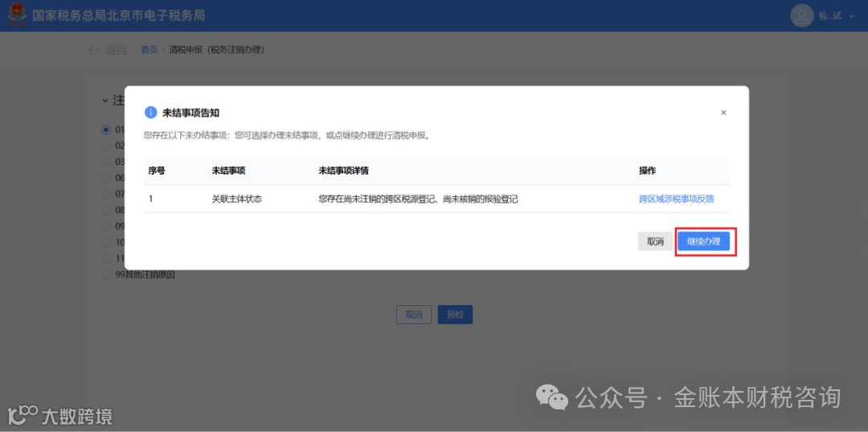
Task: Collapse the 注销 section chevron
Action: pos(105,101)
